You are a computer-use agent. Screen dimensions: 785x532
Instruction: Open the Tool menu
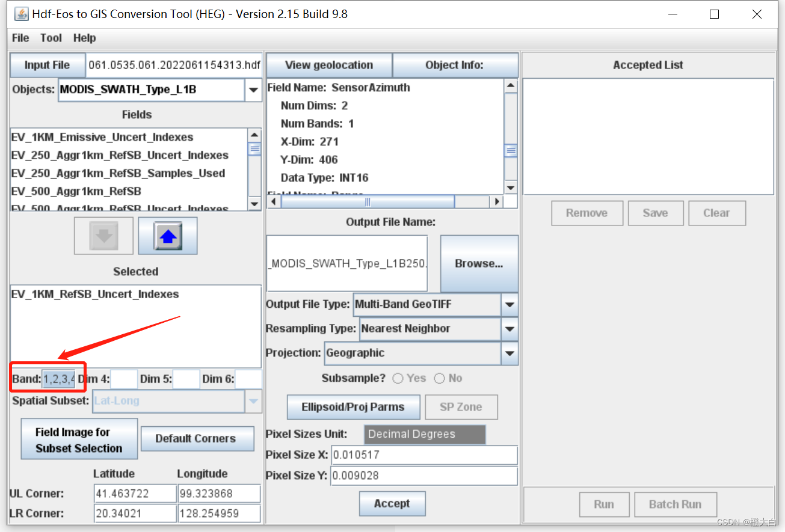pos(51,38)
